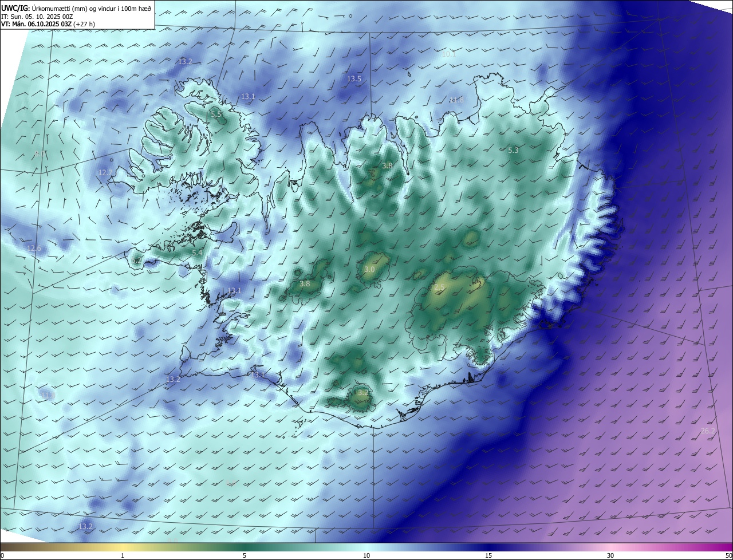Click the colorbar tick label 1
Image resolution: width=733 pixels, height=560 pixels.
pos(123,555)
